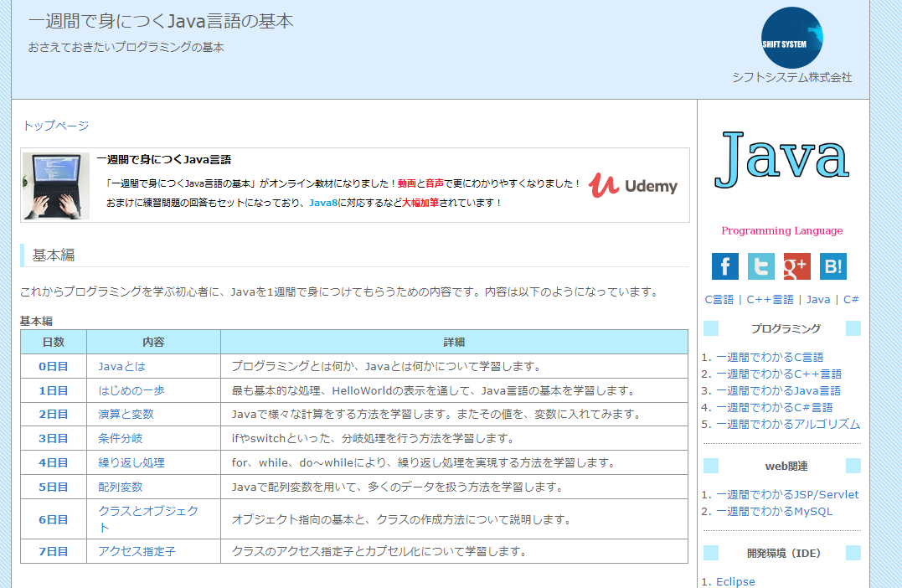The width and height of the screenshot is (902, 588).
Task: Click the Facebook share icon
Action: pyautogui.click(x=724, y=266)
